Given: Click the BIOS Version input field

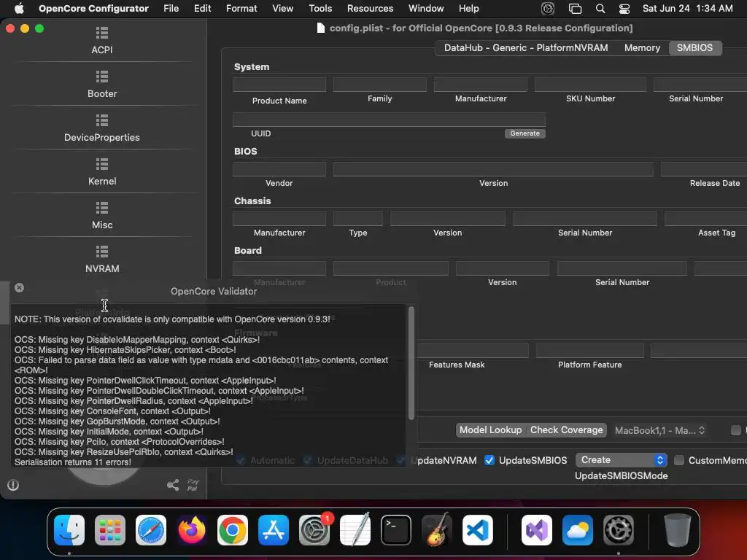Looking at the screenshot, I should [493, 169].
